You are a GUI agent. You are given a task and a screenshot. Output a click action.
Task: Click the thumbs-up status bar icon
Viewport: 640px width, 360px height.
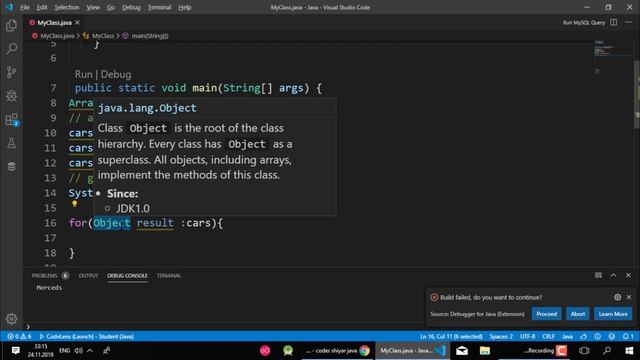584,336
